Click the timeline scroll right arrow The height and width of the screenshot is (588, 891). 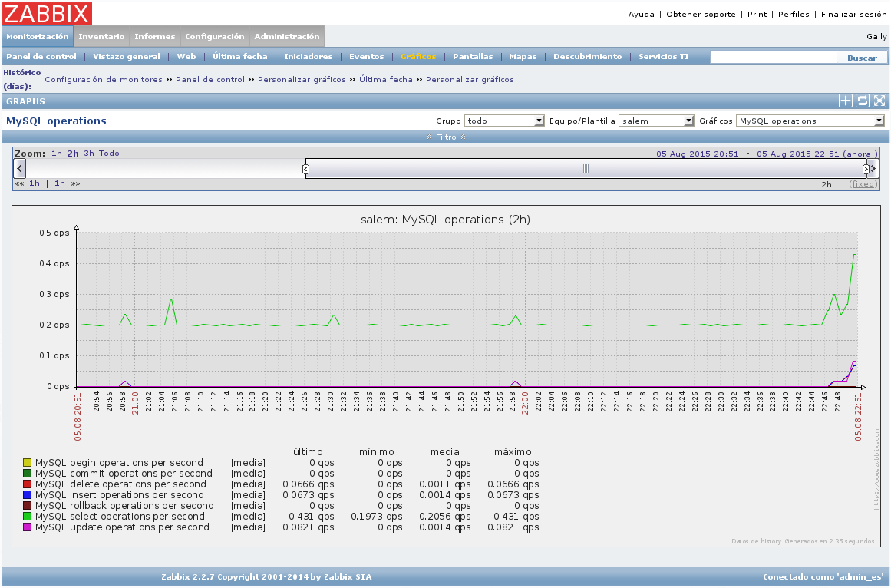[874, 169]
